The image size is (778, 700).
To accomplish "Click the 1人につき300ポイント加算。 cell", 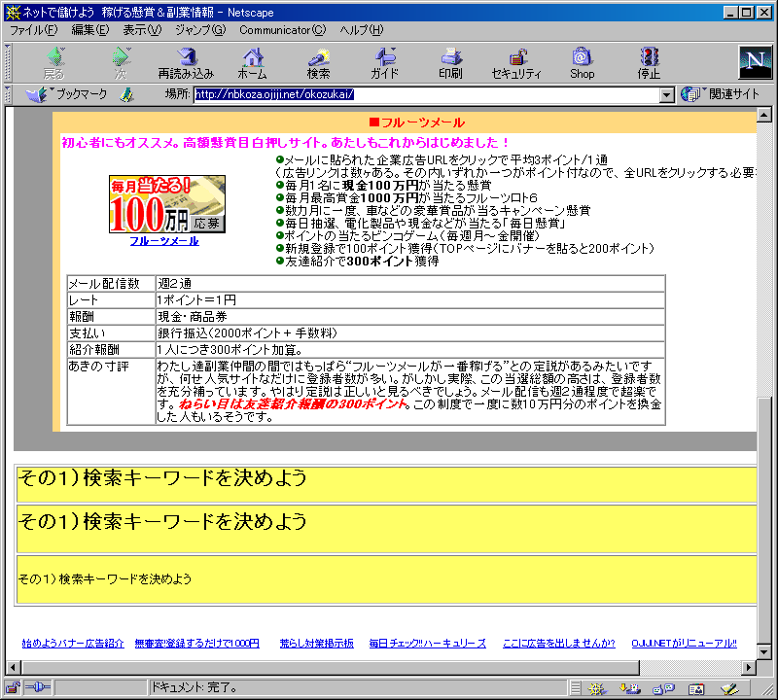I will pyautogui.click(x=409, y=350).
